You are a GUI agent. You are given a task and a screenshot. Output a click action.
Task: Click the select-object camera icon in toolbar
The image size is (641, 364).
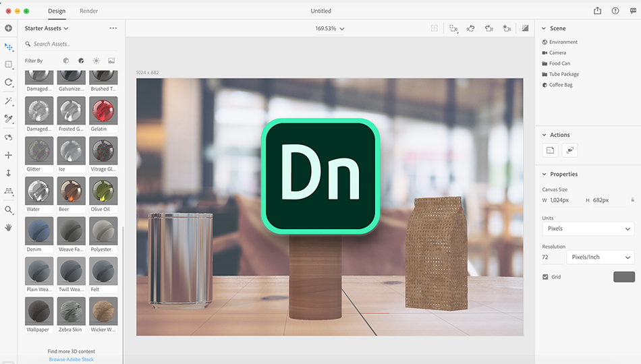pyautogui.click(x=453, y=28)
